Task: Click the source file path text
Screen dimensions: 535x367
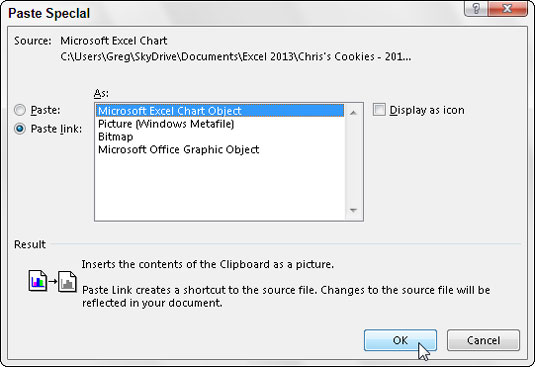Action: click(236, 56)
